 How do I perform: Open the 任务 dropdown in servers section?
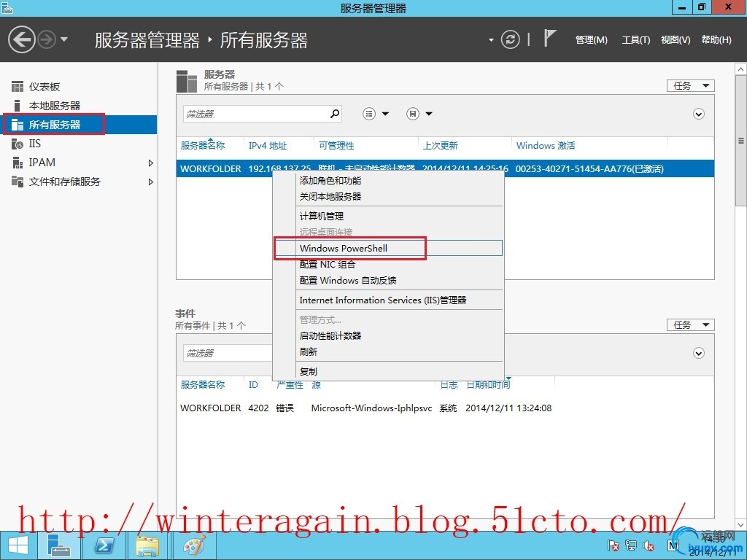coord(690,86)
